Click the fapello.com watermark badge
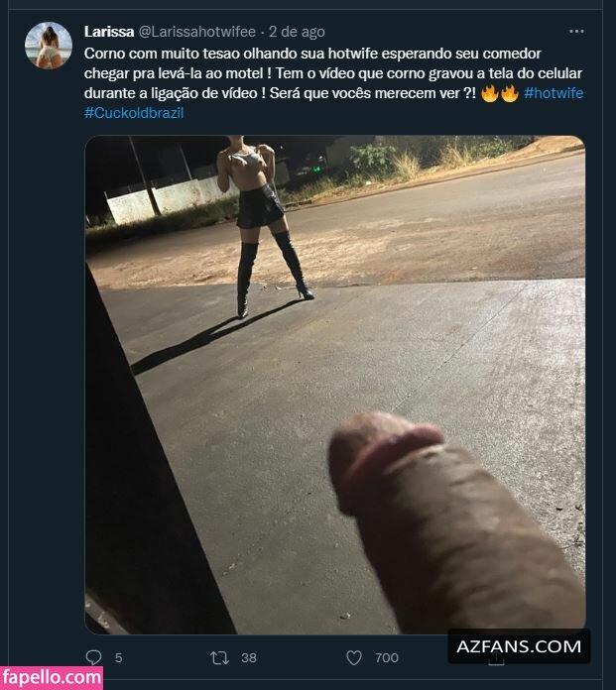The width and height of the screenshot is (616, 690). click(51, 678)
